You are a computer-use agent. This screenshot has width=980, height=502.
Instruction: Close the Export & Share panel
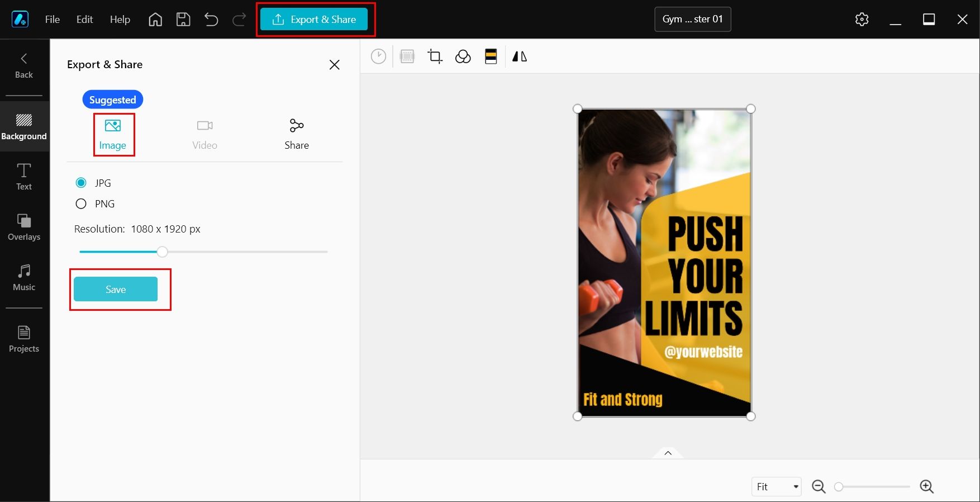pyautogui.click(x=335, y=65)
